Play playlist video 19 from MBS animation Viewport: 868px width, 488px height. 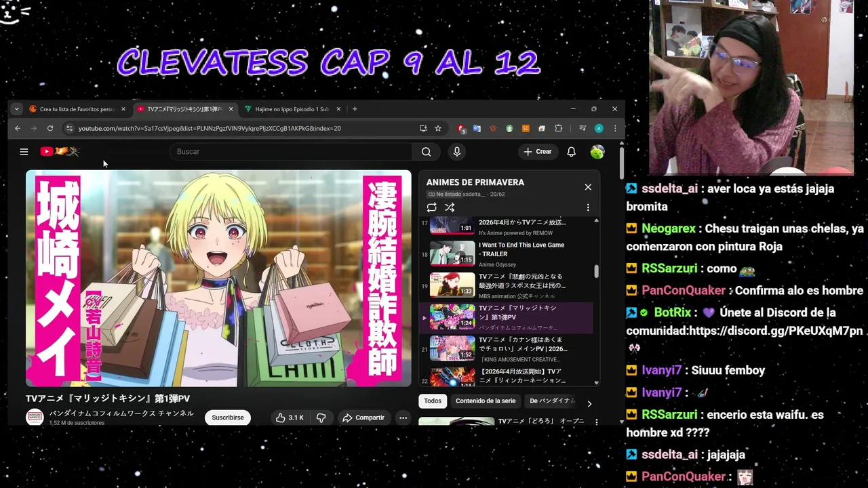coord(506,285)
